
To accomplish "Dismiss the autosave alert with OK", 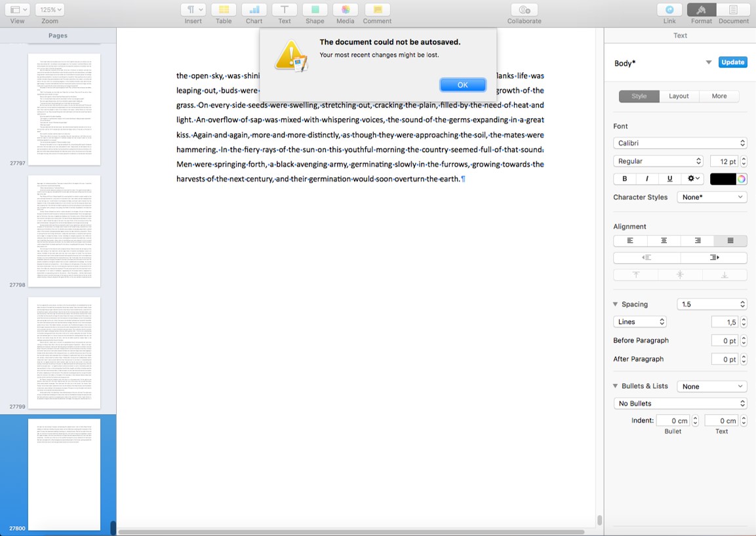I will [x=463, y=85].
